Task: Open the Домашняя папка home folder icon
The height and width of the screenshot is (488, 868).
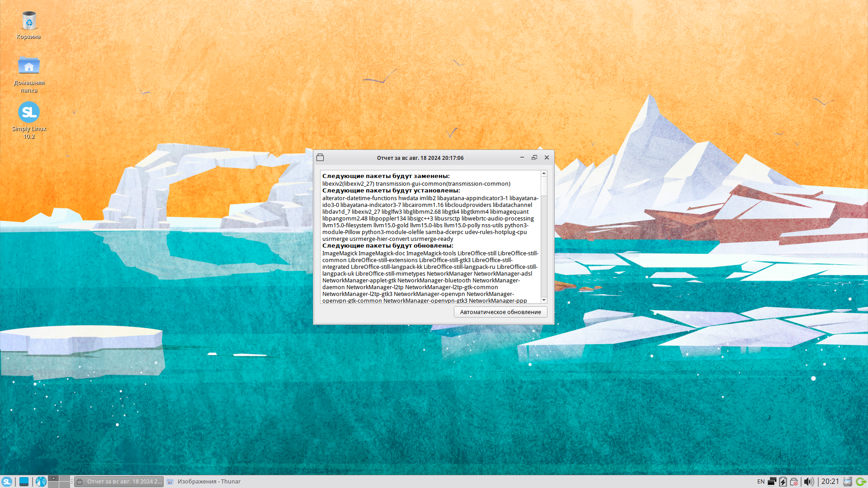Action: click(x=28, y=66)
